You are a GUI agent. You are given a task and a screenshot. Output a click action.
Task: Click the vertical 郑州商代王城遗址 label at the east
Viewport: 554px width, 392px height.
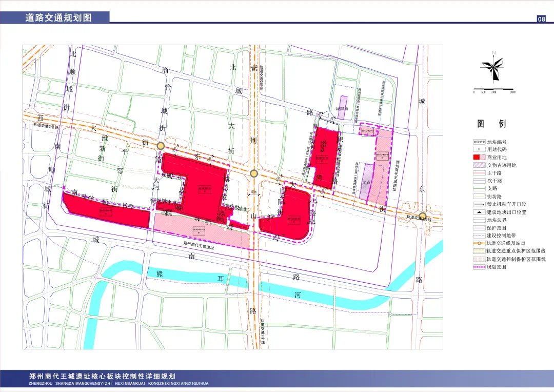click(x=395, y=175)
